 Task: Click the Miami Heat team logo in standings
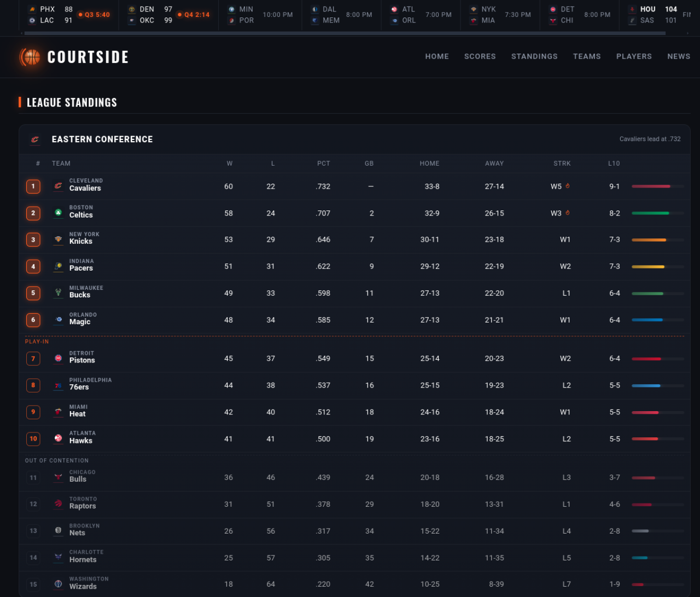click(59, 412)
